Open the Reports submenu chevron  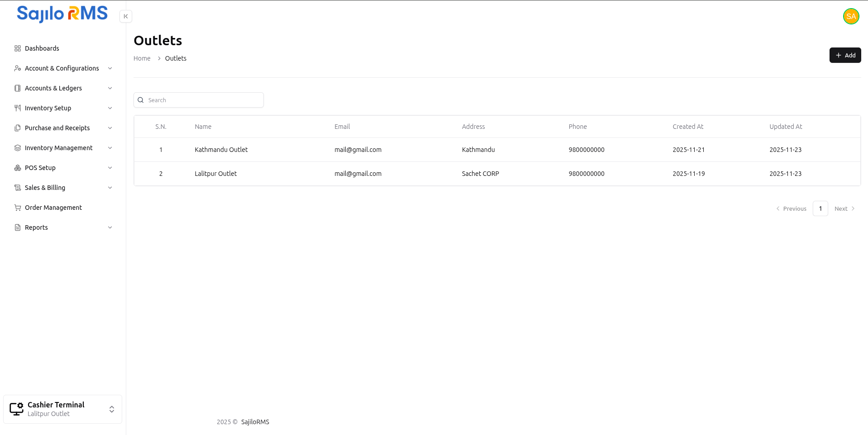pyautogui.click(x=110, y=227)
